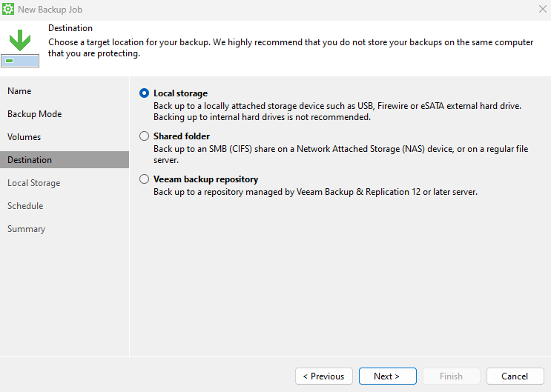Open the Local Storage wizard step
The image size is (551, 392).
33,183
